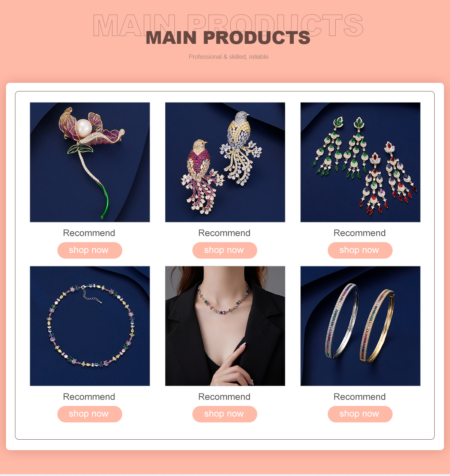Click shop now under the flower brooch

click(x=90, y=250)
